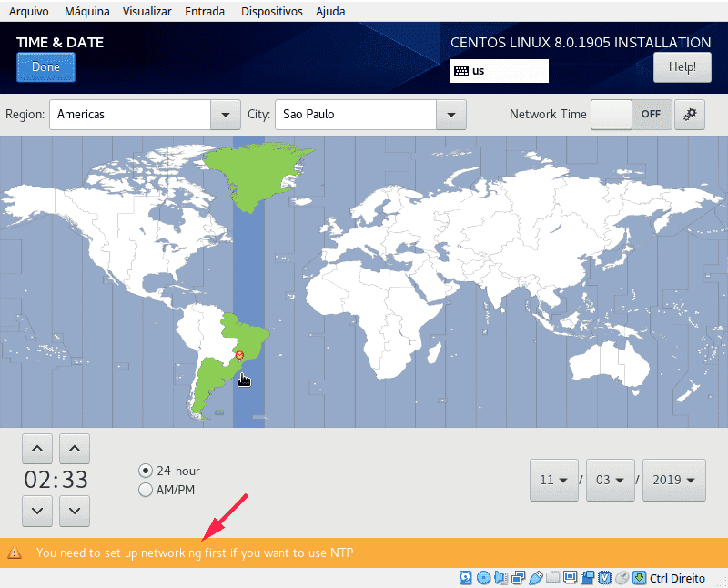Click the Region: label
This screenshot has width=728, height=588.
coord(25,115)
